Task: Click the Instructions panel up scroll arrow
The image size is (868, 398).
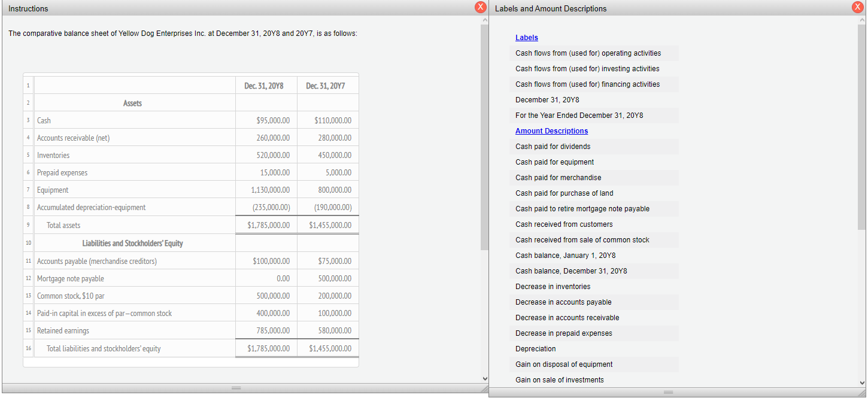Action: [484, 20]
